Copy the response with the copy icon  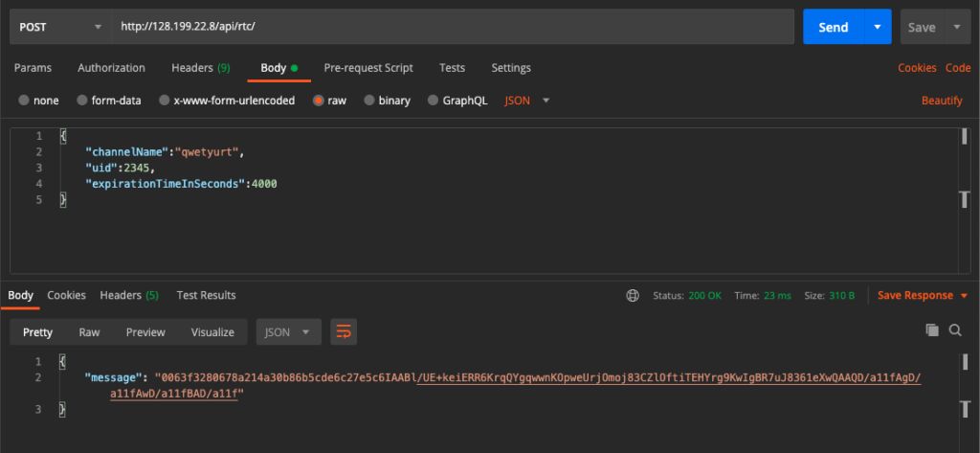click(932, 330)
